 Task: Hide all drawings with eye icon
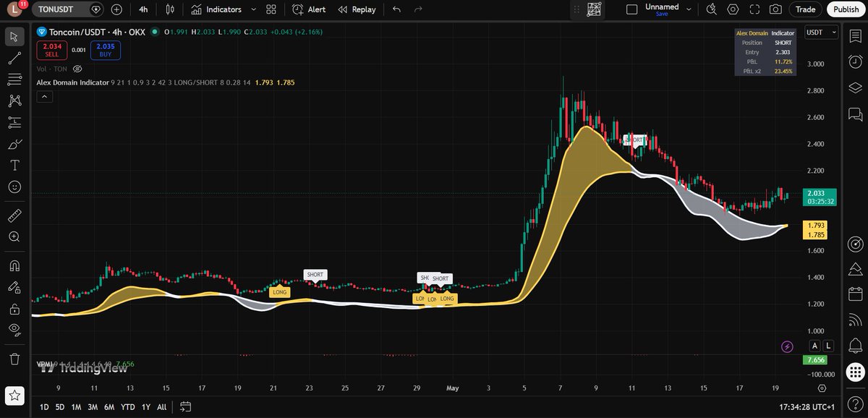click(x=14, y=330)
